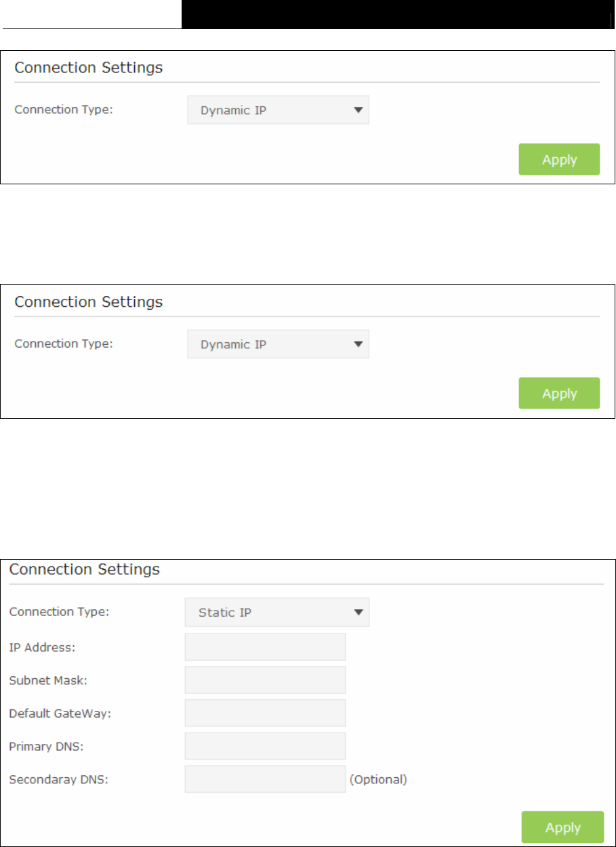
Task: Click Connection Type label beside Static IP
Action: click(x=58, y=612)
